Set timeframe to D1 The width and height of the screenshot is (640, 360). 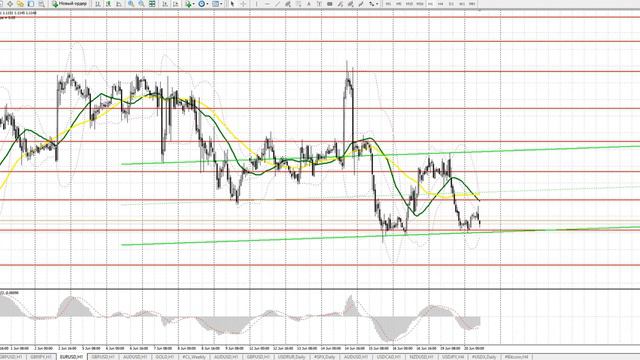pos(451,4)
